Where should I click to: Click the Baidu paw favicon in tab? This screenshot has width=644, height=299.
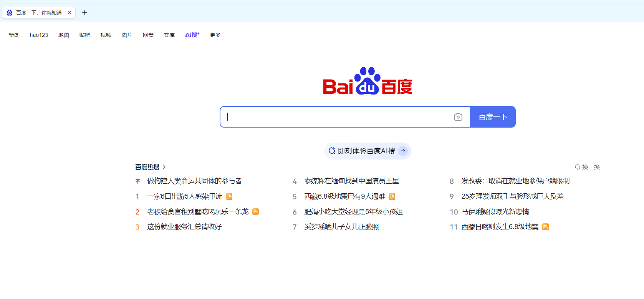click(x=10, y=13)
